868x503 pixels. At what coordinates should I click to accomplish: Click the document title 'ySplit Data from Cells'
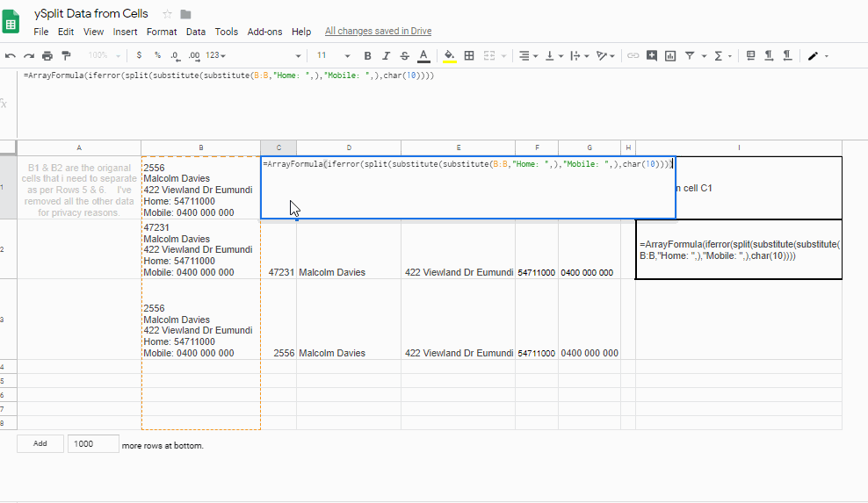click(x=91, y=14)
